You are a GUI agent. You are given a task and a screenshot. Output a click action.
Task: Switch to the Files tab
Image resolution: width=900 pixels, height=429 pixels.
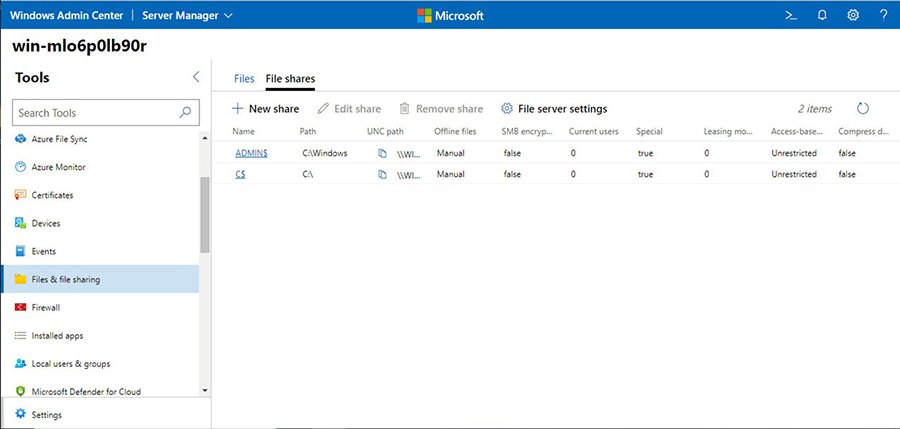(244, 78)
